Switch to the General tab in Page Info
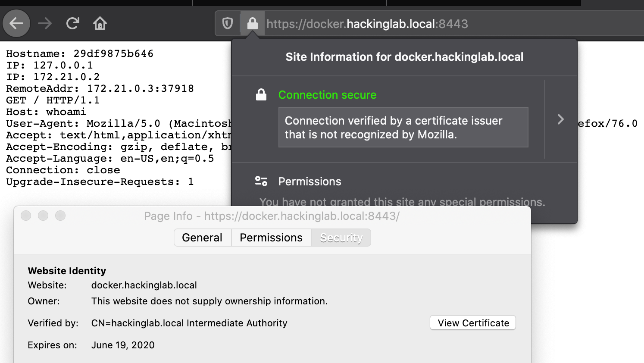This screenshot has height=363, width=644. (x=203, y=238)
